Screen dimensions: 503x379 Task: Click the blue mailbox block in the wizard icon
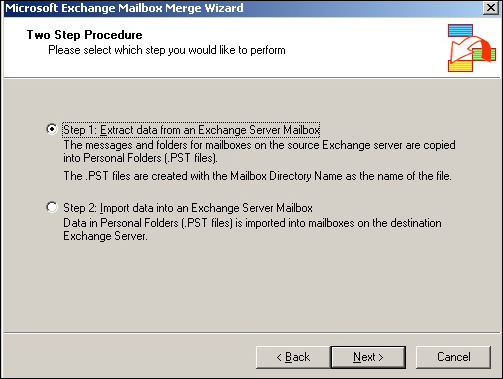click(460, 30)
